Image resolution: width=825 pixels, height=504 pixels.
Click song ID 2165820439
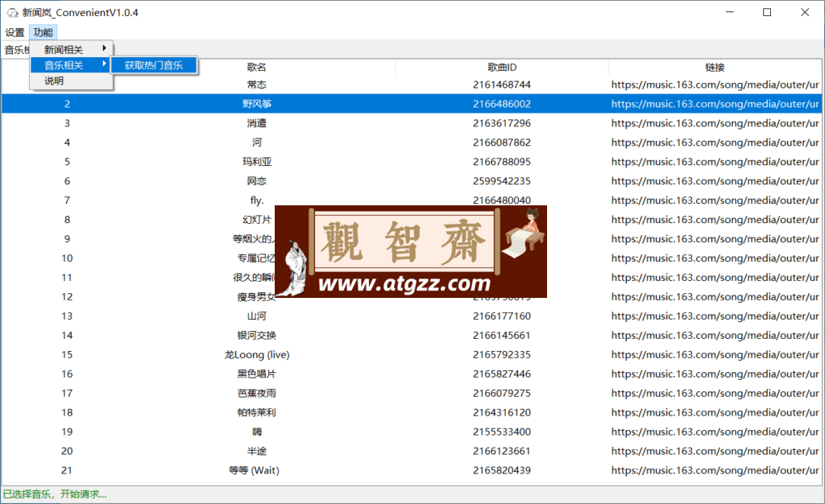502,470
